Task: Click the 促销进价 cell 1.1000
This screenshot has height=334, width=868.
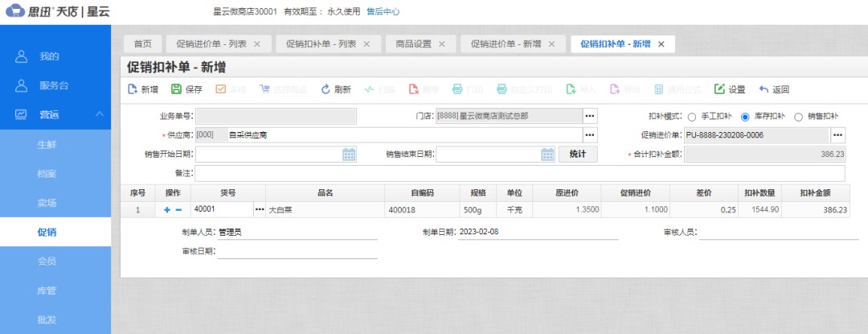Action: pos(636,210)
